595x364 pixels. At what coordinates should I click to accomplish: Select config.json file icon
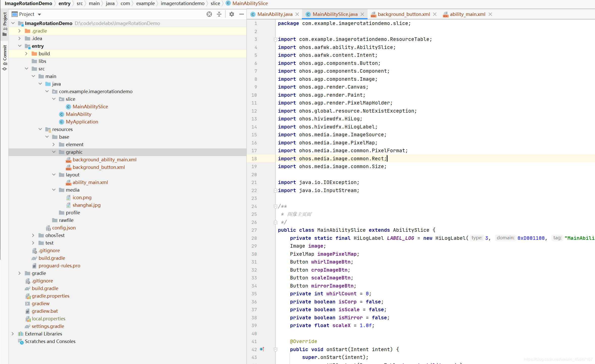tap(48, 228)
